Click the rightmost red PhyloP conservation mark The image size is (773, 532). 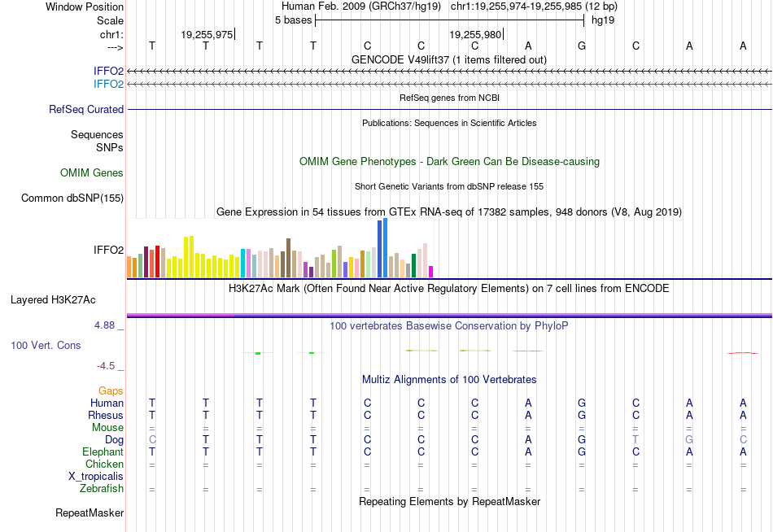coord(743,353)
